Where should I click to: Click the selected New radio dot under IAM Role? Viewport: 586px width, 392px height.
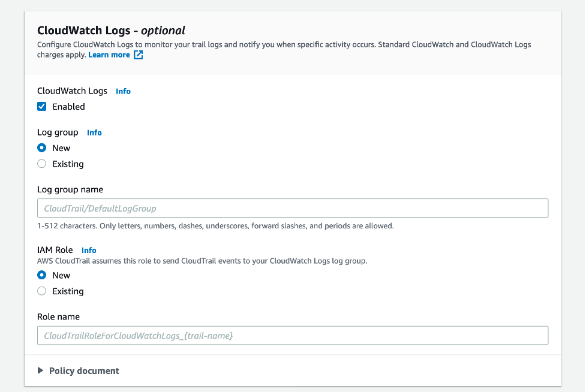coord(41,275)
